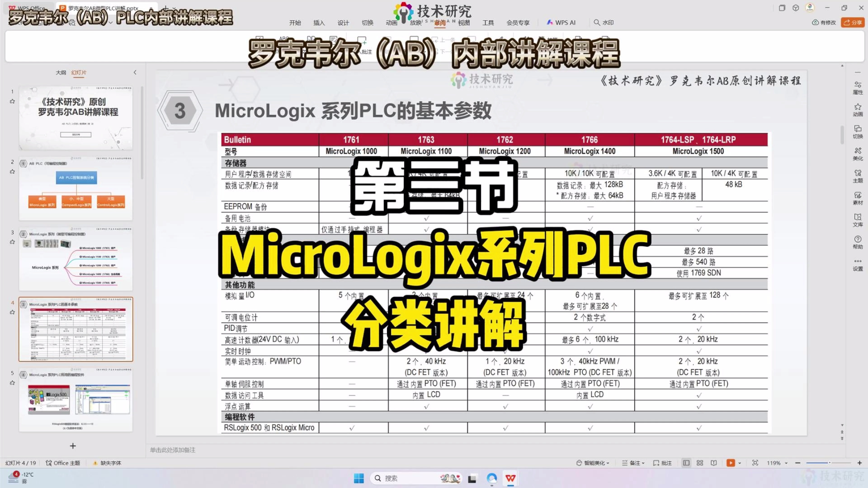Select slide 5 thumbnail with RSLogix 500

coord(76,400)
